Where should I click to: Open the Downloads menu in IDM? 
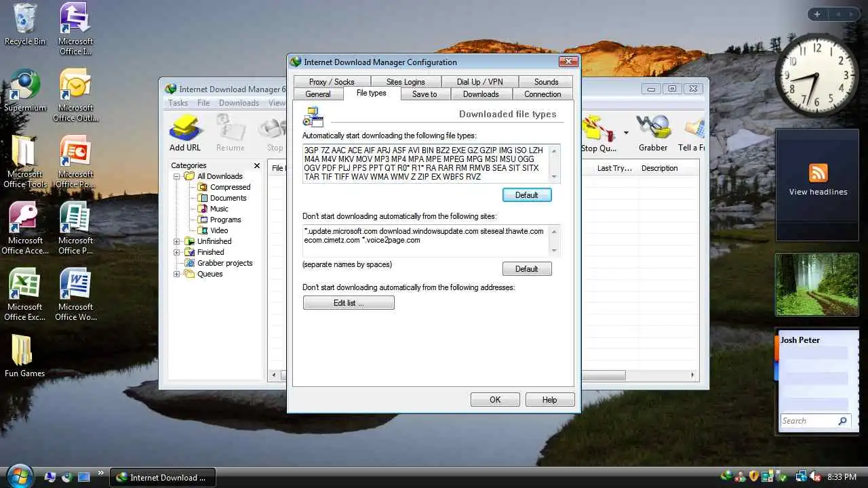tap(239, 103)
